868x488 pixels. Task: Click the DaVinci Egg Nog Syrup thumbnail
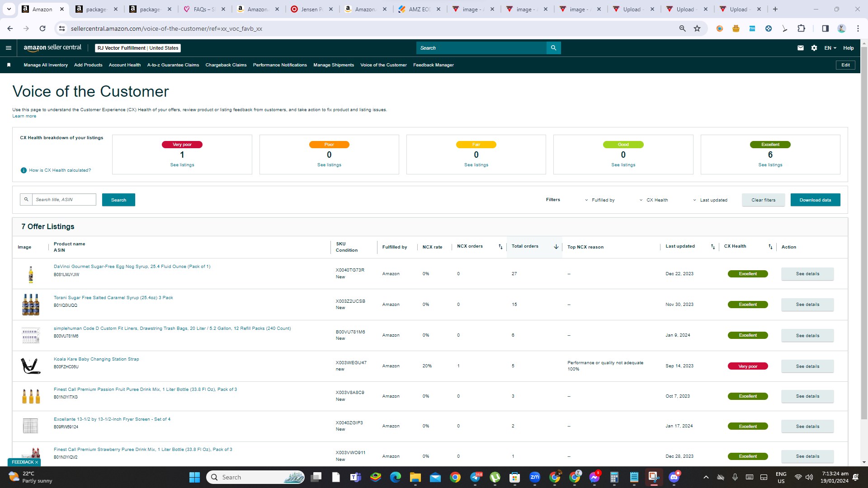tap(31, 274)
